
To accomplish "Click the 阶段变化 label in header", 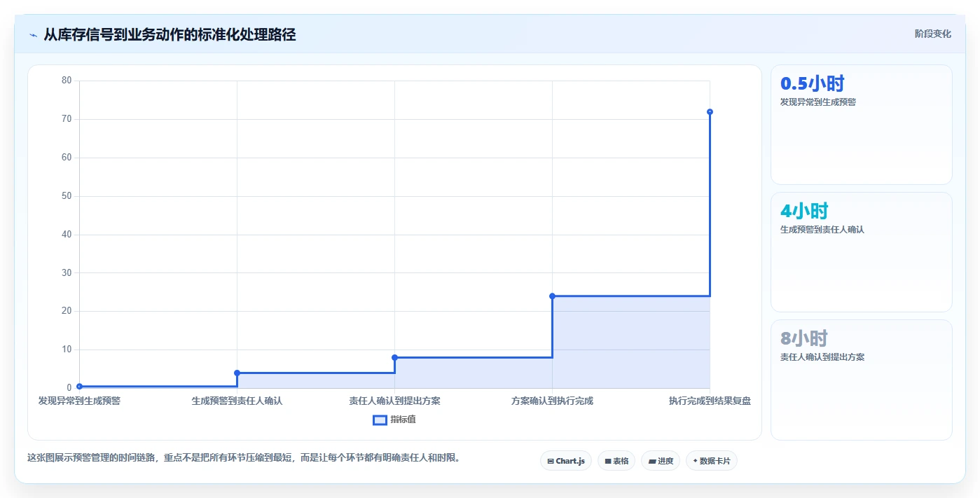I will 932,34.
